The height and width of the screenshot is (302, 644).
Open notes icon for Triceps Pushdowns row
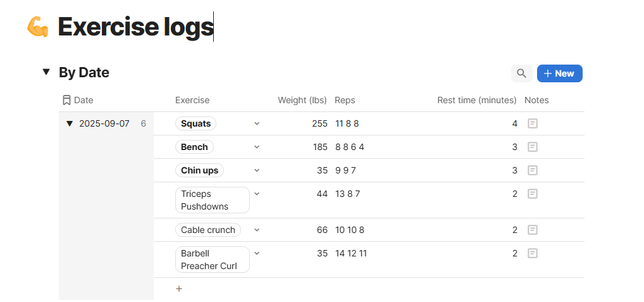(x=533, y=194)
